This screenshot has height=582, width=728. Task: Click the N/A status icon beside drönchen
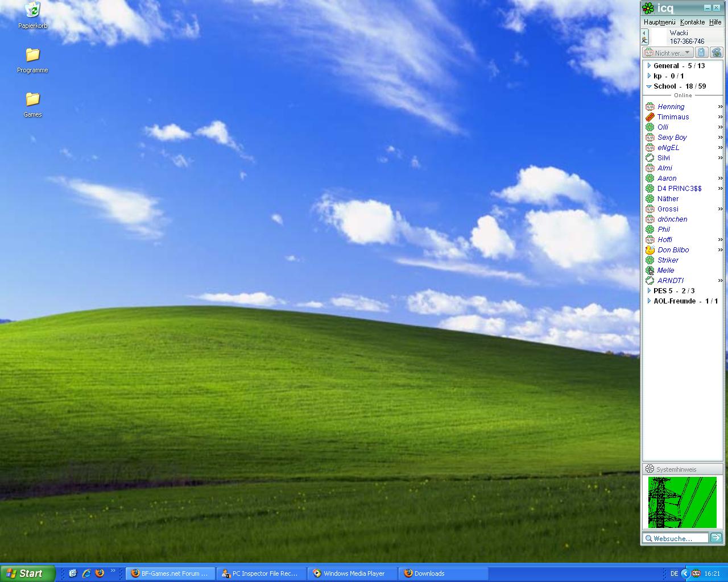[x=650, y=219]
